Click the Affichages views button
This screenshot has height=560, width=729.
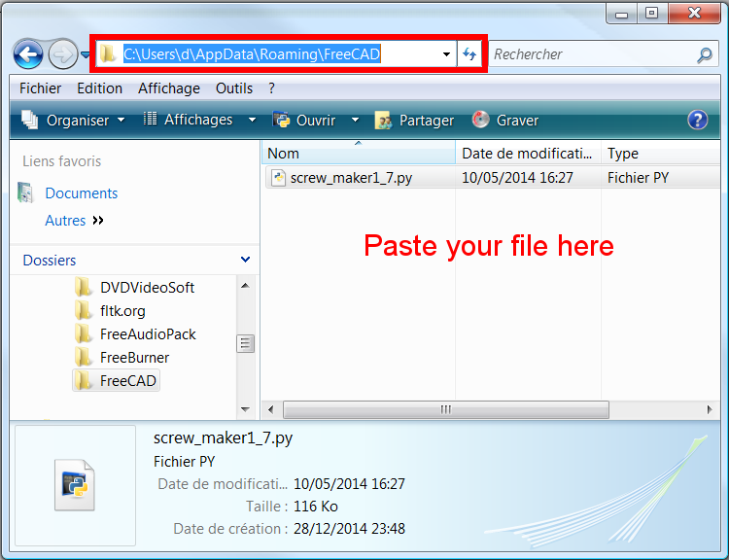pyautogui.click(x=188, y=120)
